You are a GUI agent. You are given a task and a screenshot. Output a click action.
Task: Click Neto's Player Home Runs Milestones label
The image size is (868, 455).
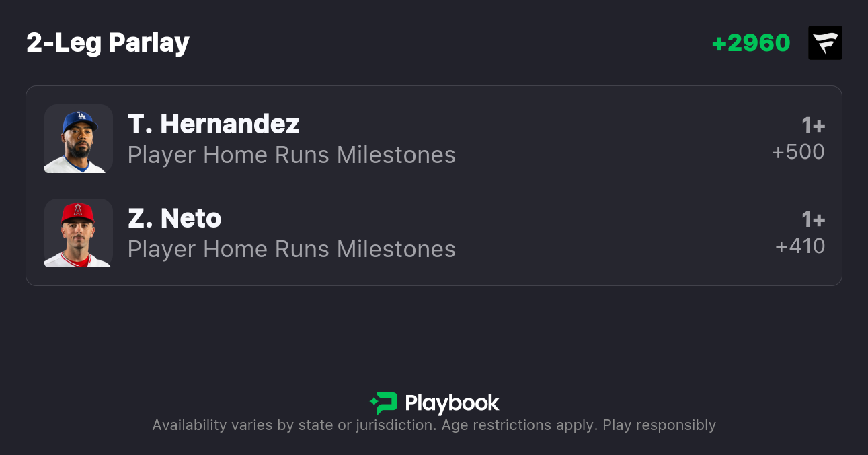(291, 249)
